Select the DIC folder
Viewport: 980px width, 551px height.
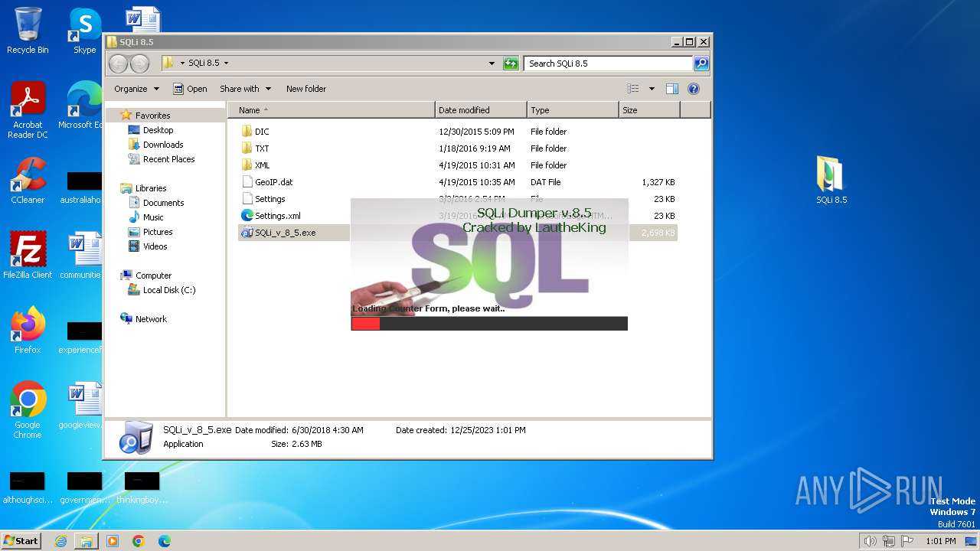[x=262, y=132]
